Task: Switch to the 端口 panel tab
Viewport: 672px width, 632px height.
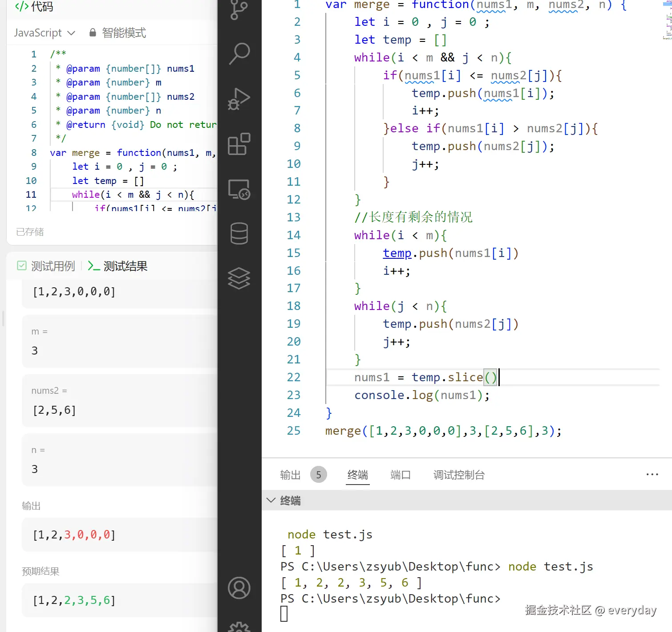Action: [401, 475]
